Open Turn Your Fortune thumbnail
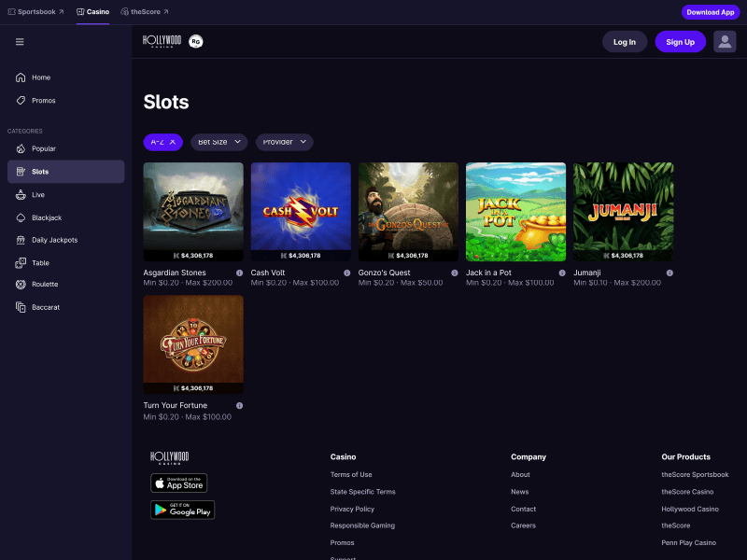 tap(193, 344)
